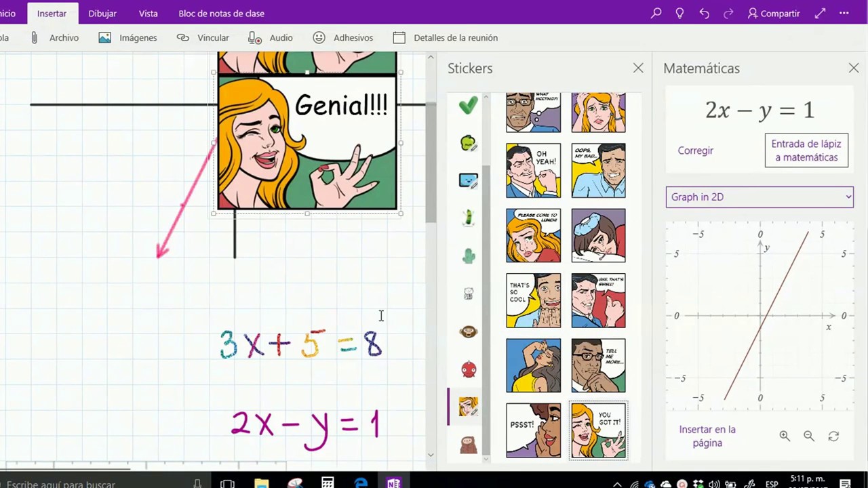This screenshot has height=488, width=868.
Task: Record with the Audio button
Action: pyautogui.click(x=270, y=38)
